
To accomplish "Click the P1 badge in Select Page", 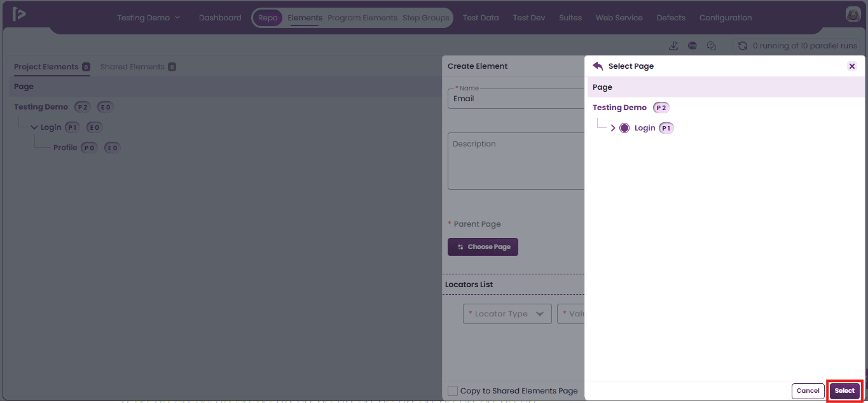I will point(666,128).
